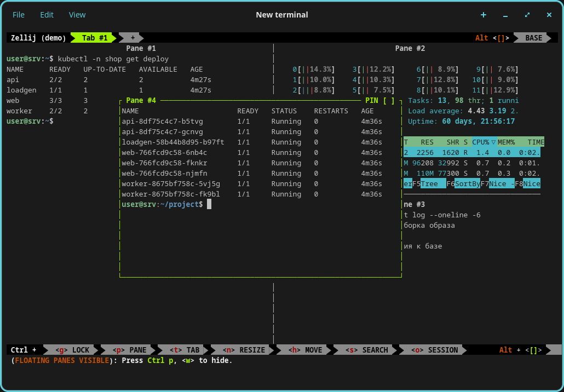The width and height of the screenshot is (564, 392).
Task: Click CPU 6 usage meter 8.9%
Action: point(438,69)
